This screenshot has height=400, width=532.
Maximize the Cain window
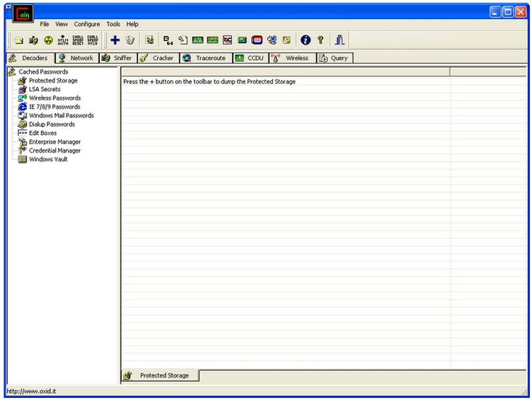click(x=508, y=12)
